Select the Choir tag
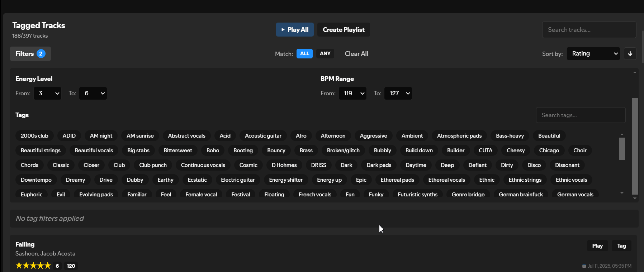The image size is (644, 272). tap(580, 151)
